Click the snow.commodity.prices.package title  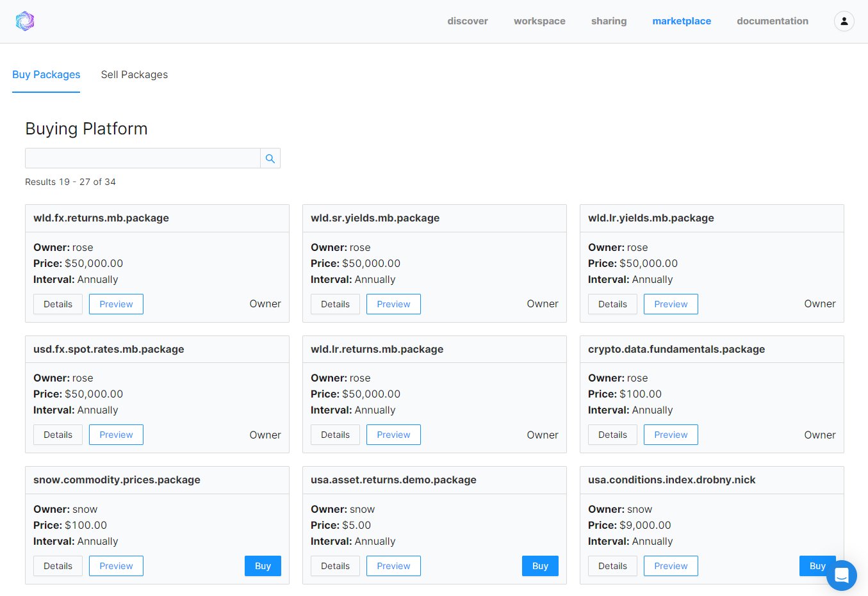117,480
